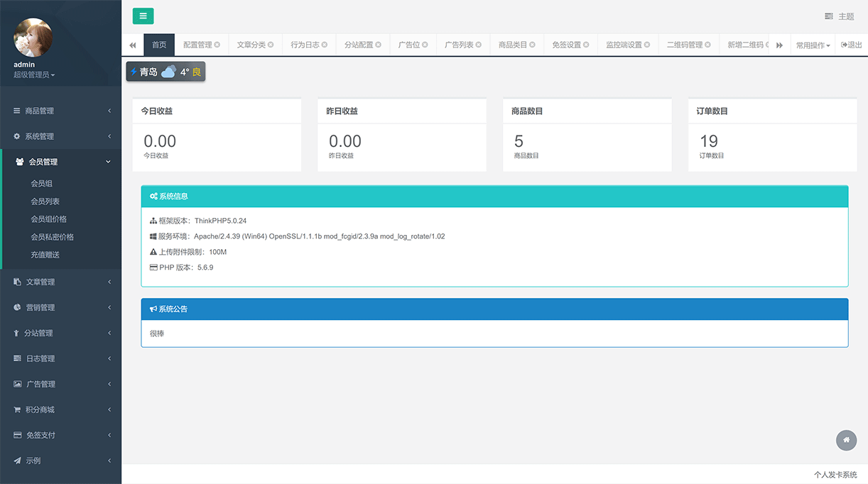This screenshot has height=484, width=868.
Task: Open the 超级管理员 user dropdown
Action: click(x=34, y=75)
